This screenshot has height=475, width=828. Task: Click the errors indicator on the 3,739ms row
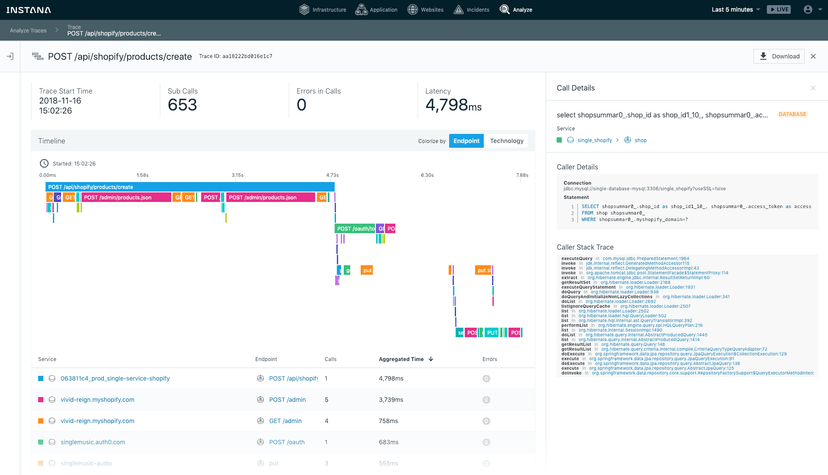point(486,400)
